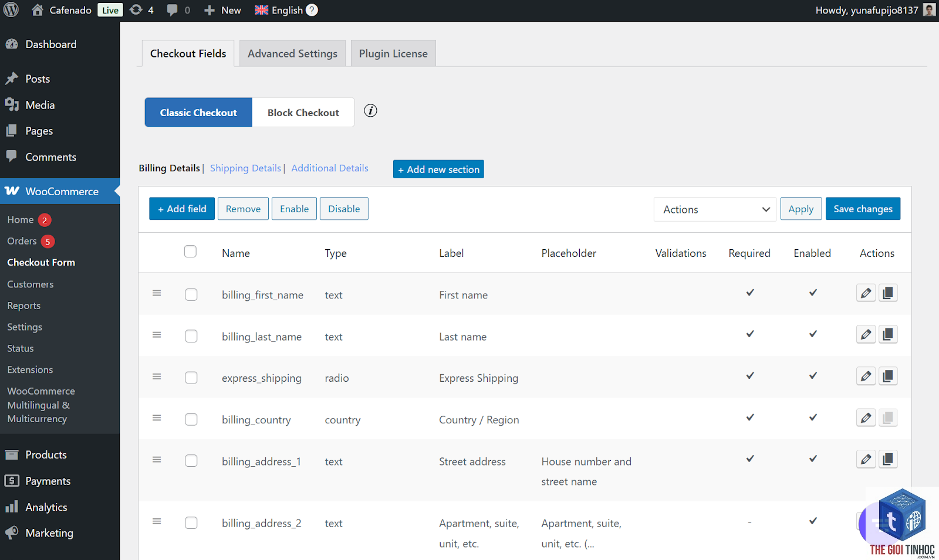Switch to the Advanced Settings tab
The height and width of the screenshot is (560, 939).
point(292,53)
